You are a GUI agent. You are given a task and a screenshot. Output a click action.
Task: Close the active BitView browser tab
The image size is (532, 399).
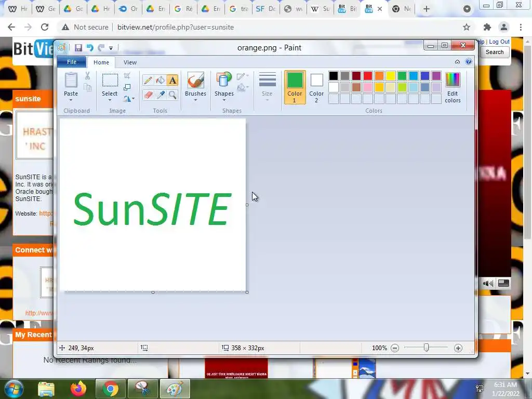[380, 9]
